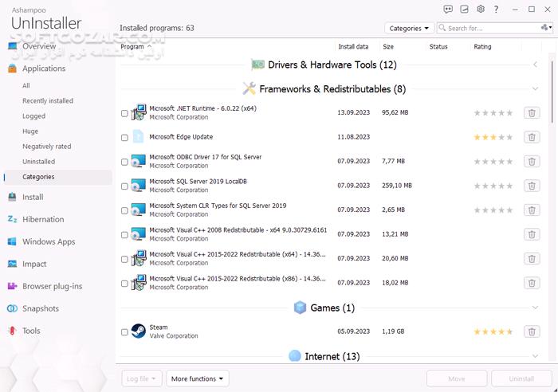This screenshot has width=558, height=392.
Task: Click the Move button
Action: coord(457,378)
